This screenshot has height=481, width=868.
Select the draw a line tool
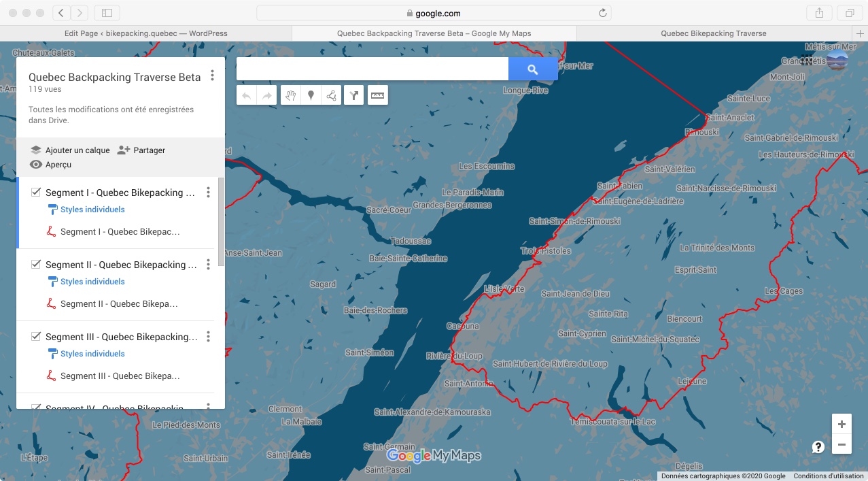tap(331, 96)
